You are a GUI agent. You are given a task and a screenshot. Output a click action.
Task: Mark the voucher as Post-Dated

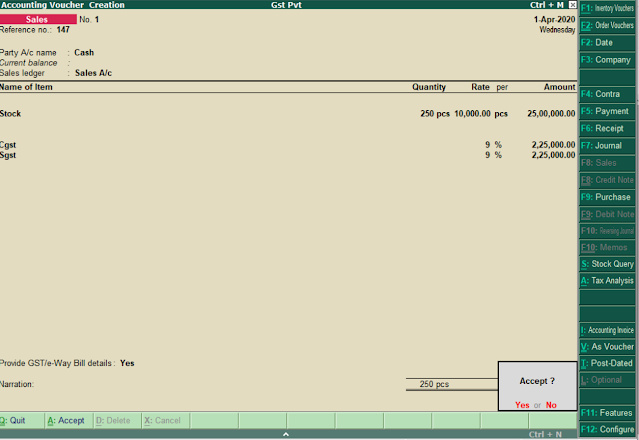coord(607,363)
